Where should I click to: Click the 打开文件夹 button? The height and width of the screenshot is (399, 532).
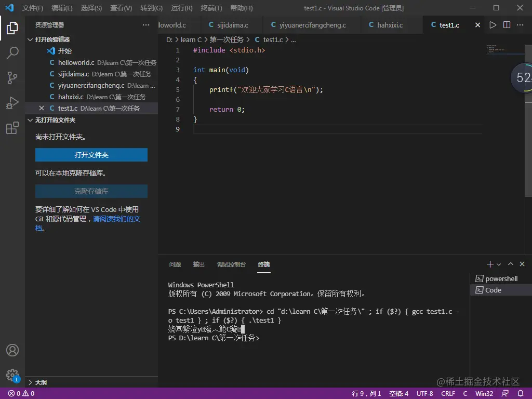tap(91, 155)
